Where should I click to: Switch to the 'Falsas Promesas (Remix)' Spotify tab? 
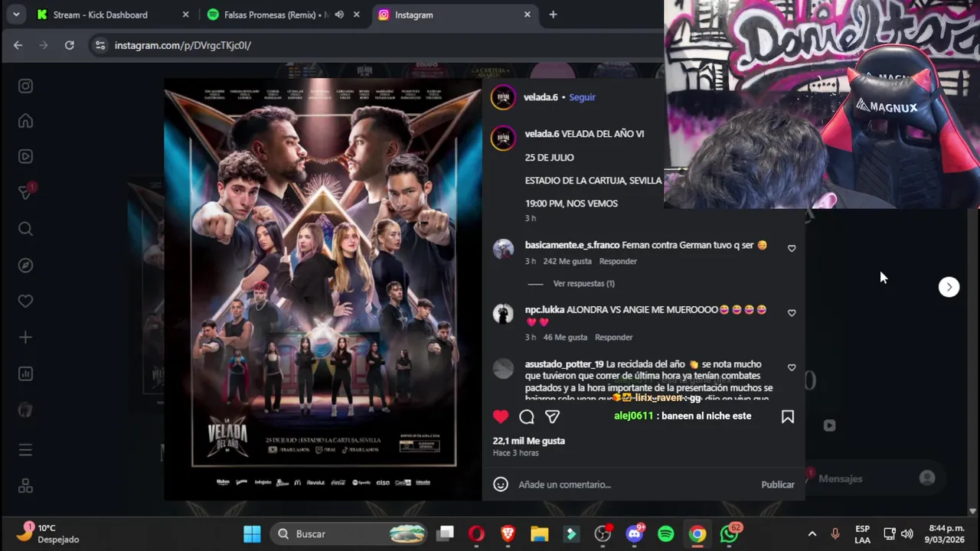(276, 15)
